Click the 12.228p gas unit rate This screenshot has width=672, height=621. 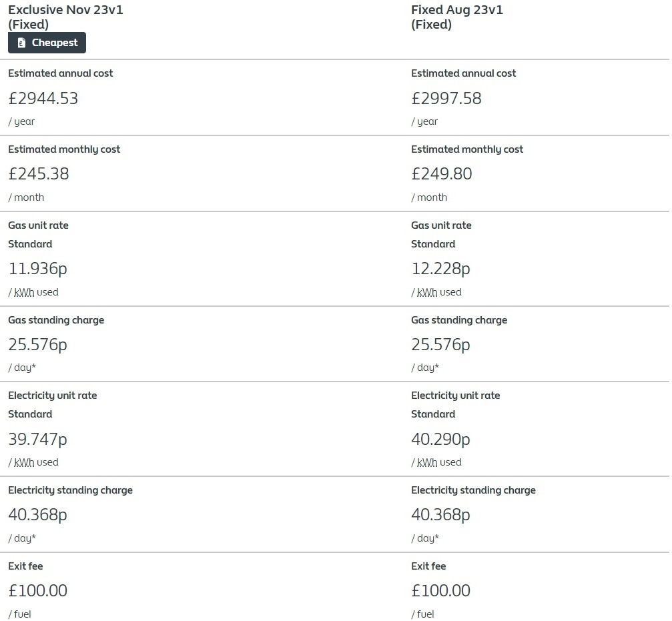tap(441, 269)
